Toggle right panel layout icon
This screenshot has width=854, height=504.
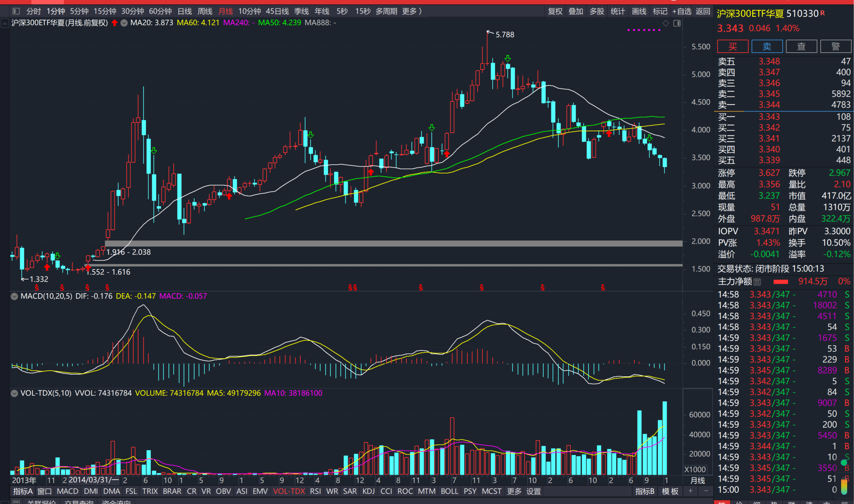click(x=677, y=23)
